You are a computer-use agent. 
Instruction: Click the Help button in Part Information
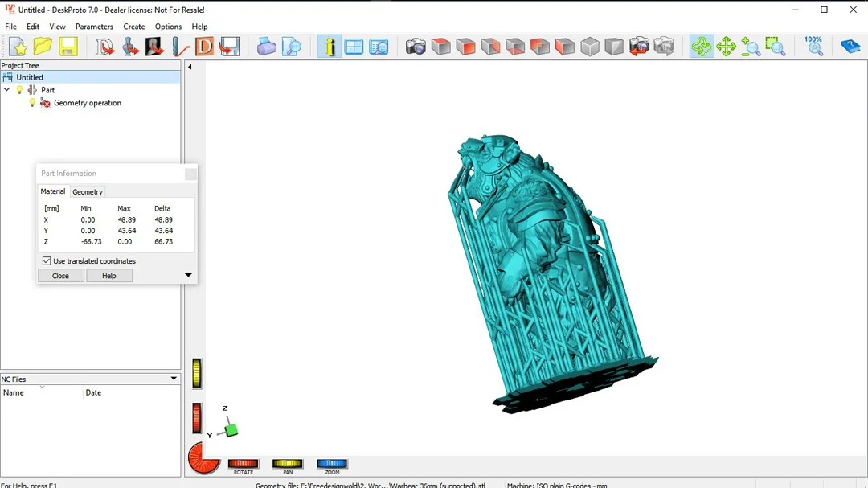(x=109, y=276)
